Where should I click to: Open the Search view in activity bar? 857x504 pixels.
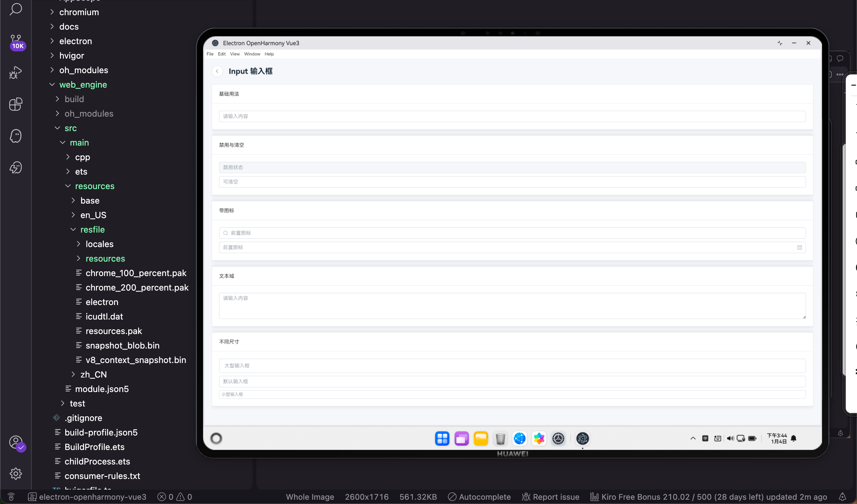tap(15, 9)
